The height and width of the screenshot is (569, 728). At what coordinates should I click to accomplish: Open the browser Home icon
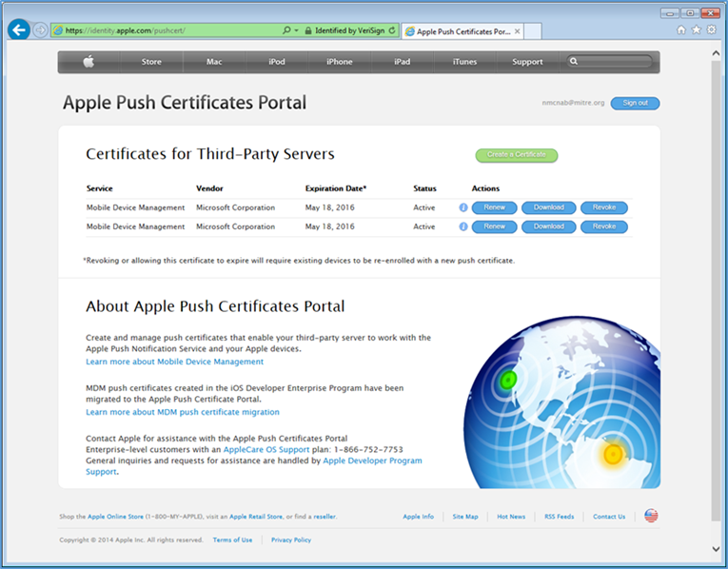[681, 30]
